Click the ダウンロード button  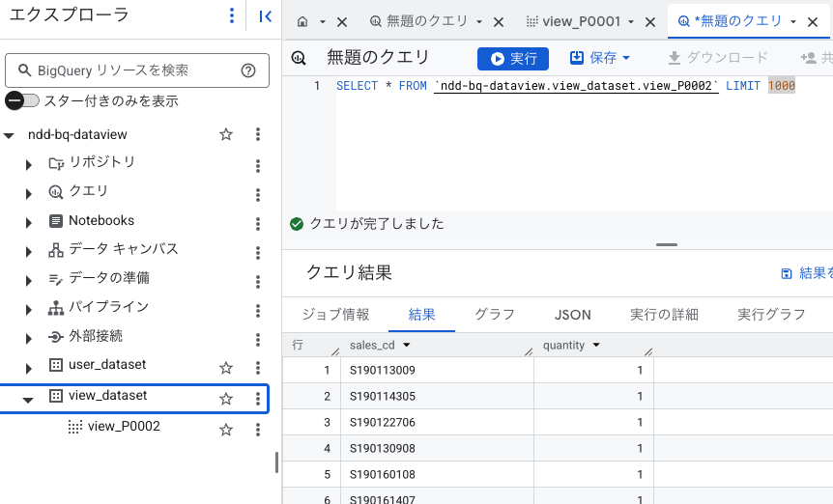(718, 58)
